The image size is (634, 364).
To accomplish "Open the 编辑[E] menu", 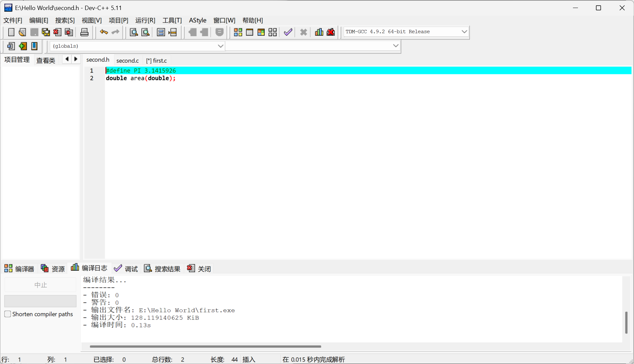I will click(39, 20).
